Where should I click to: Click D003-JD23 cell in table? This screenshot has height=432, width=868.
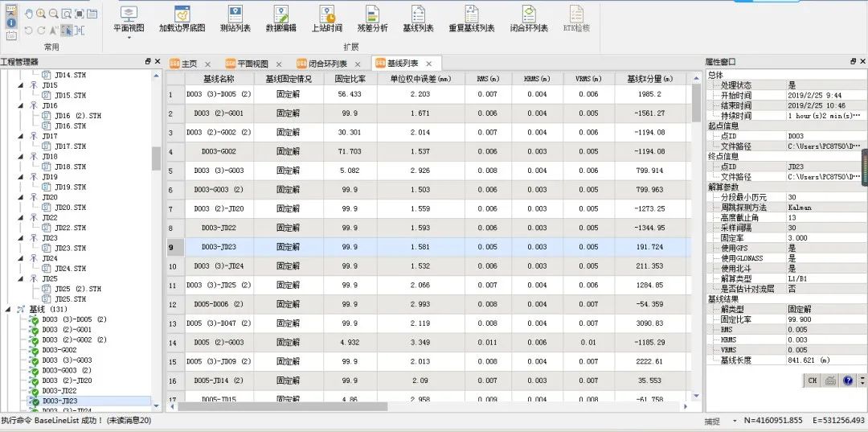[219, 247]
